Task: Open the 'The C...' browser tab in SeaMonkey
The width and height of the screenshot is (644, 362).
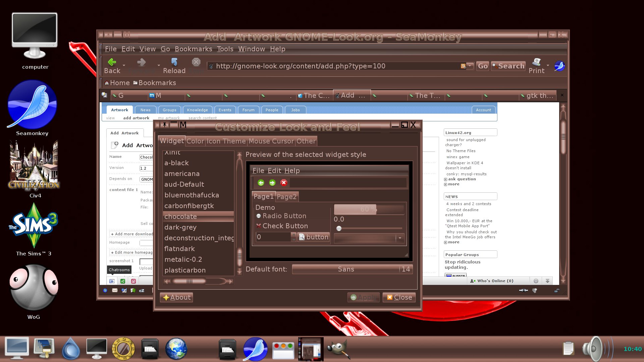Action: (x=314, y=96)
